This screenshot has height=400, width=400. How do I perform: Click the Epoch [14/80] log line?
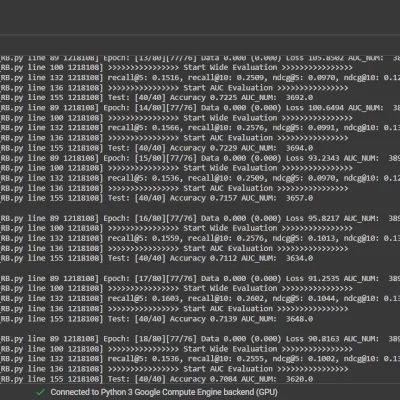click(200, 108)
